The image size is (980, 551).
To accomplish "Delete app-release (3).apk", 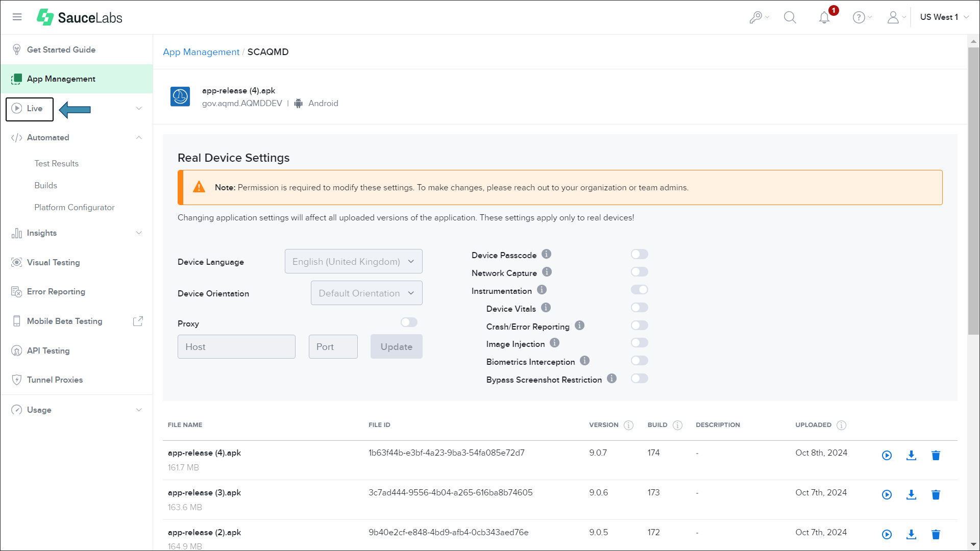I will [x=936, y=495].
